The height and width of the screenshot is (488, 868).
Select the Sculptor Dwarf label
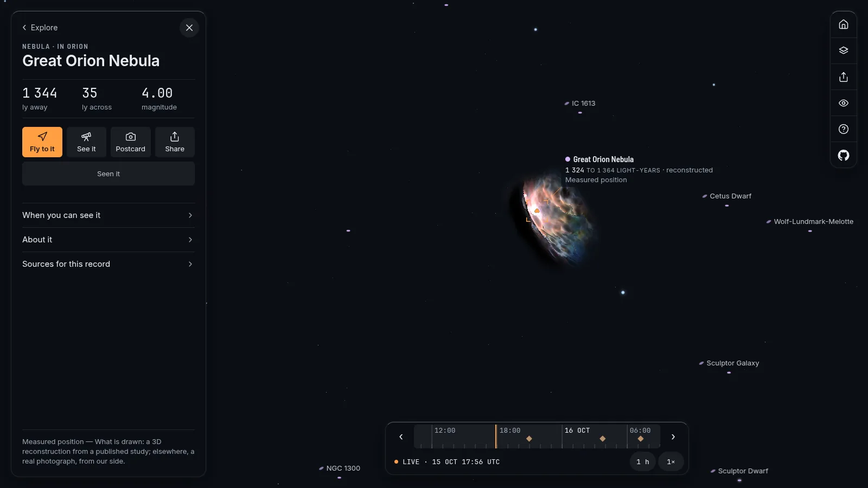point(739,471)
